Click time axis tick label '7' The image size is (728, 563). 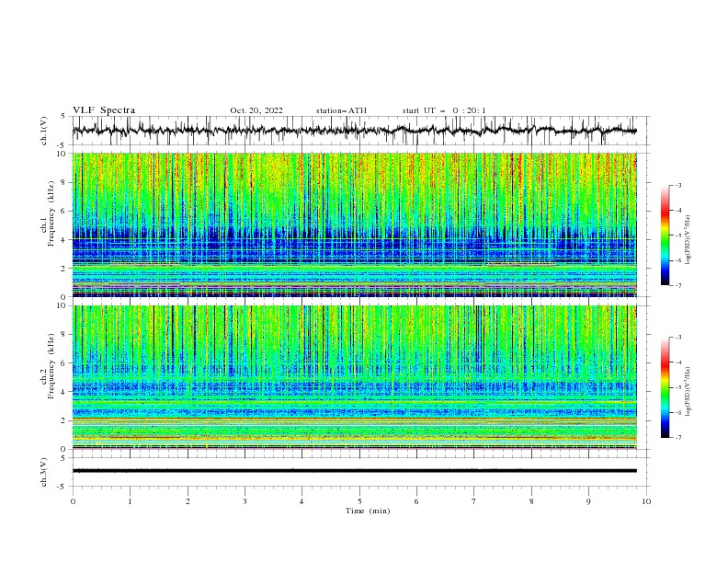click(474, 501)
